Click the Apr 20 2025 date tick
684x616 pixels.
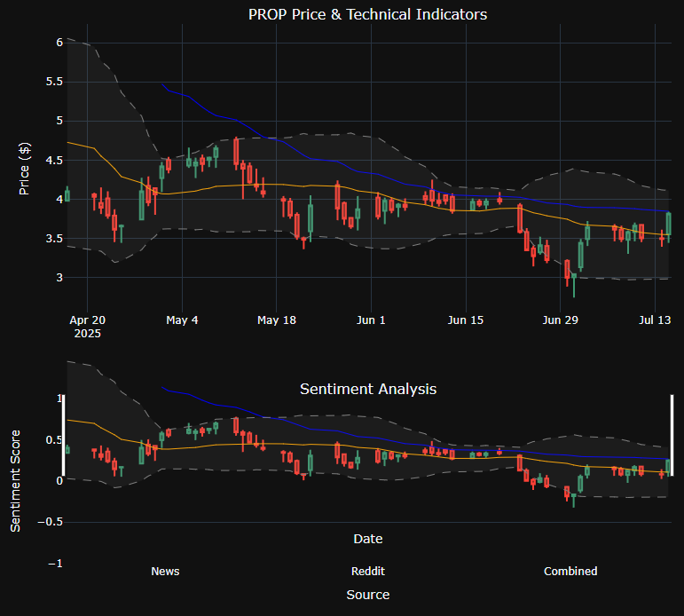[87, 327]
